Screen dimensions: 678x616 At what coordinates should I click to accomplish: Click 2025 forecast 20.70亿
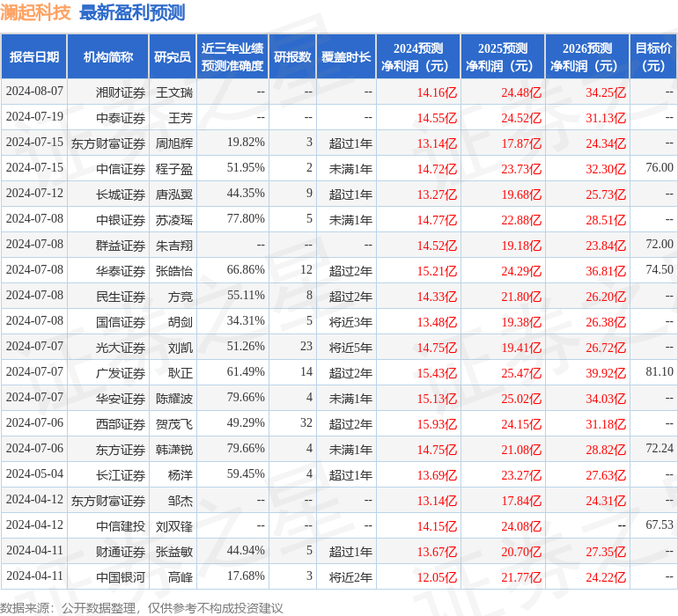coord(521,552)
